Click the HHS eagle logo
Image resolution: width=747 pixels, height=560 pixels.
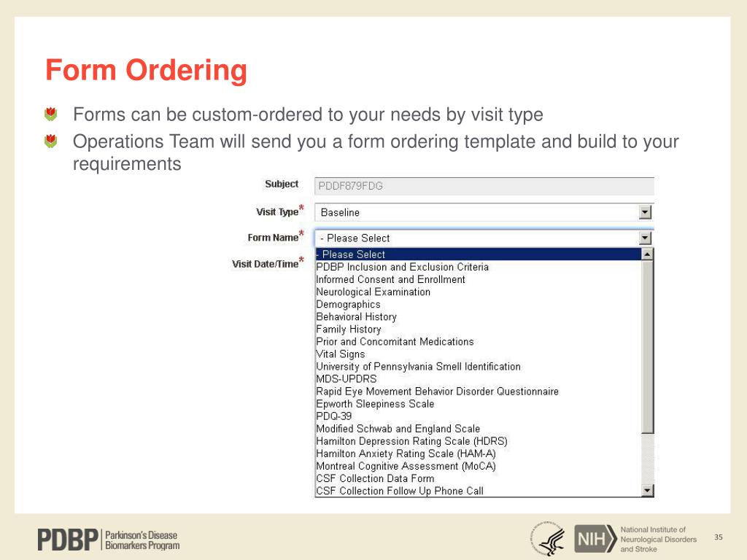tap(549, 538)
